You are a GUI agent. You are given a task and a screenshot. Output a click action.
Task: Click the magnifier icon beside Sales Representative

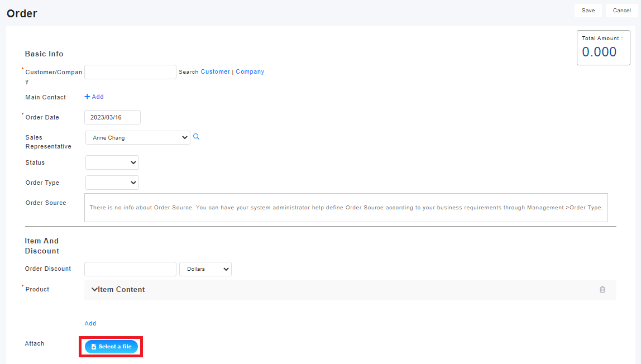point(196,137)
